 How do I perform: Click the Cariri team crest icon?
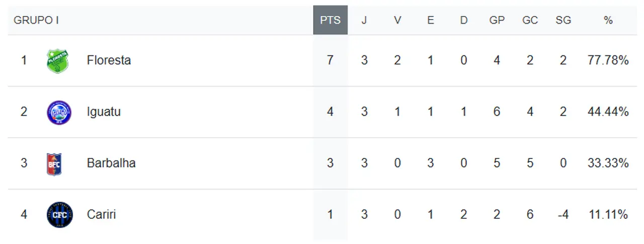(x=59, y=215)
